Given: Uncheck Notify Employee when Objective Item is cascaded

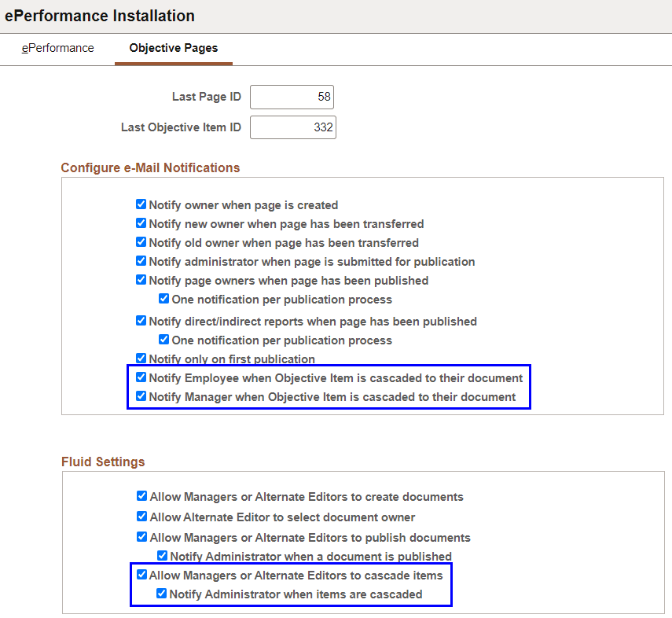Looking at the screenshot, I should [x=141, y=377].
